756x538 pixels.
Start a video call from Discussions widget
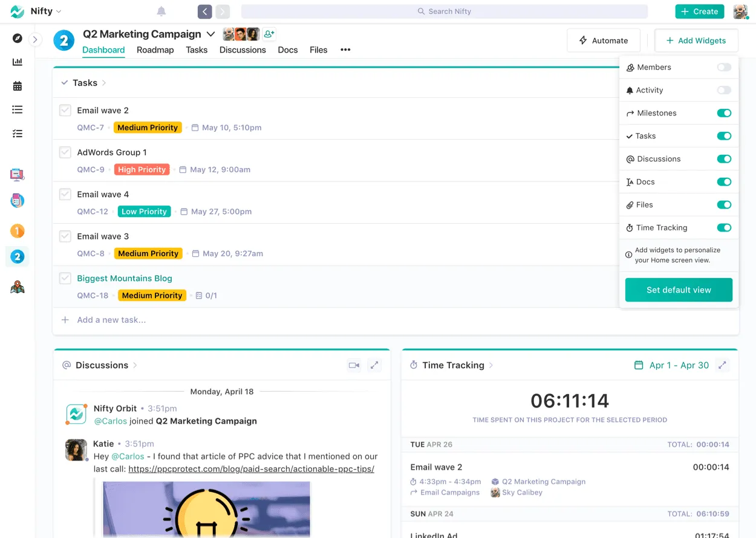[353, 365]
